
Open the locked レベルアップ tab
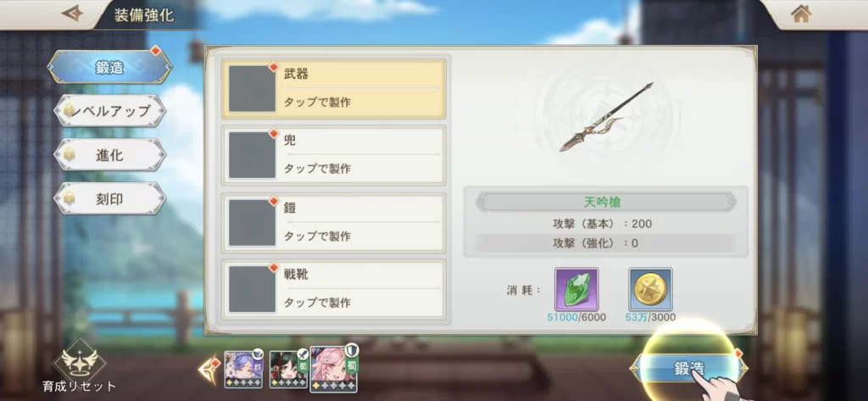109,111
